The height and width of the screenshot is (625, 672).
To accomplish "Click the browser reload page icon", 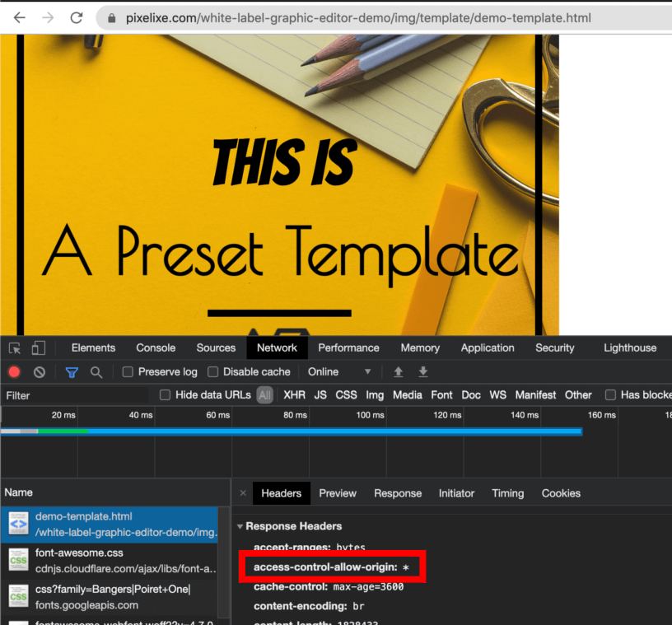I will click(x=77, y=17).
